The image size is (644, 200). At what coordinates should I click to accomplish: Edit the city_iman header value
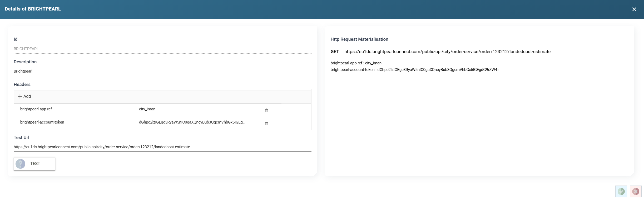147,109
